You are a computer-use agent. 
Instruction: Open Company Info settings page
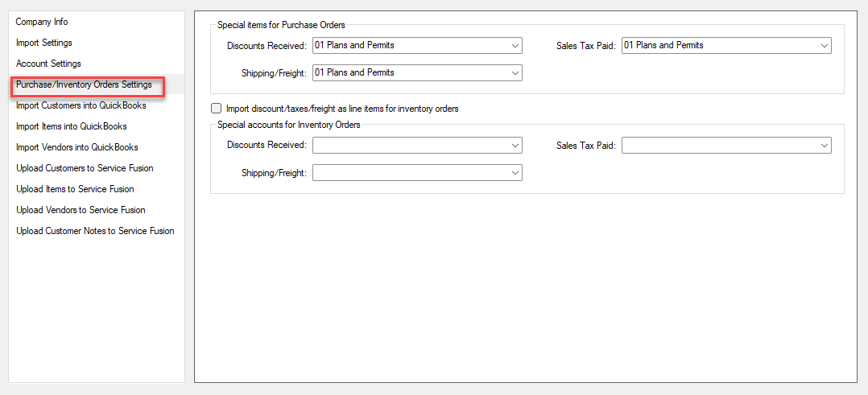click(x=42, y=23)
